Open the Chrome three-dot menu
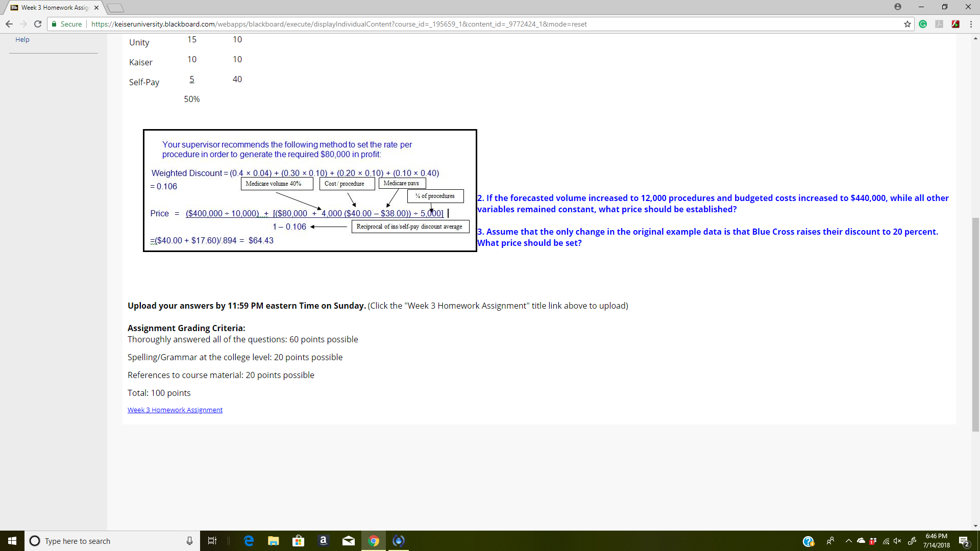 971,24
